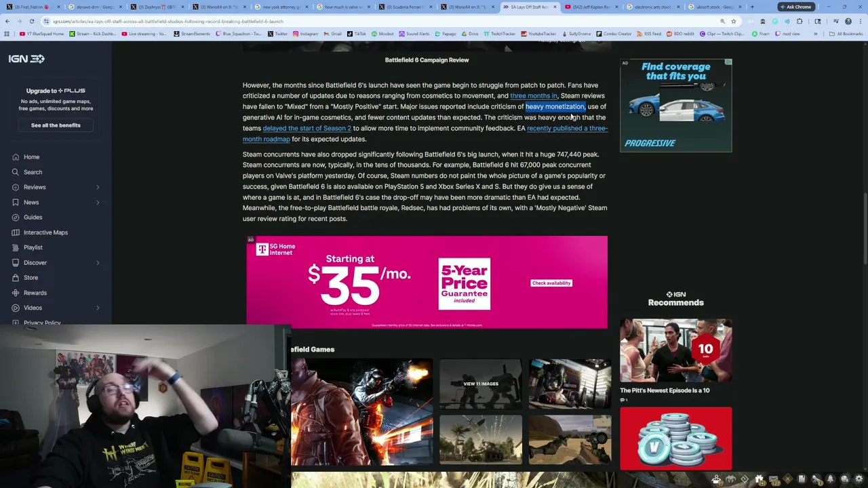Click Check availability in the T-Mobile ad

click(551, 283)
